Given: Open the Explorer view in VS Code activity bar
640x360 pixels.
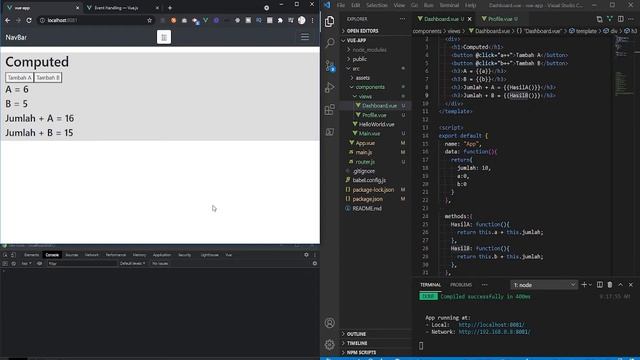Looking at the screenshot, I should pos(329,21).
